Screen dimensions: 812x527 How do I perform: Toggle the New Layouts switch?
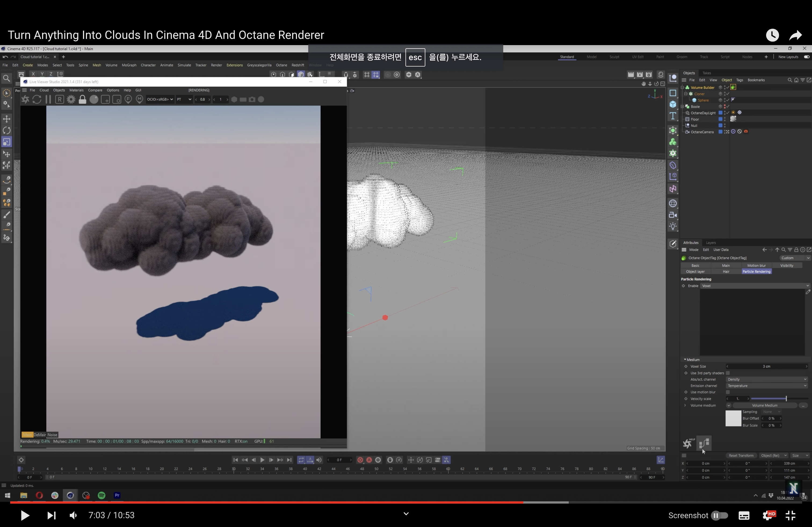(807, 57)
